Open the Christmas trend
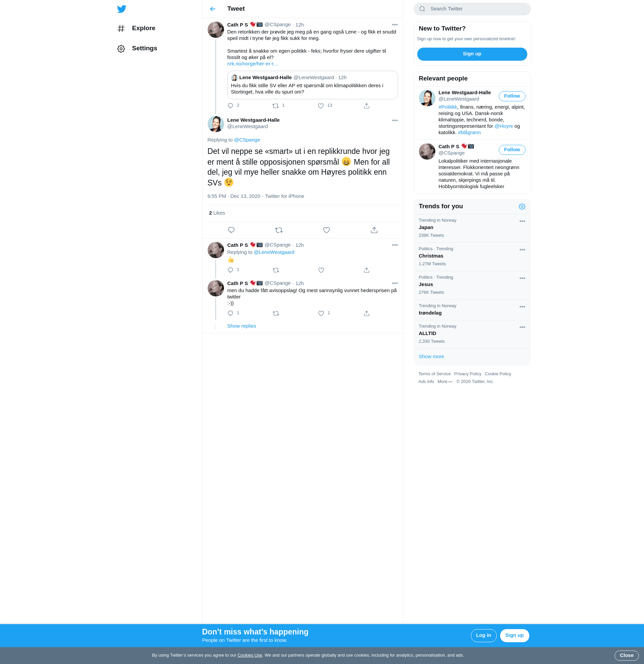644x664 pixels. pyautogui.click(x=472, y=257)
